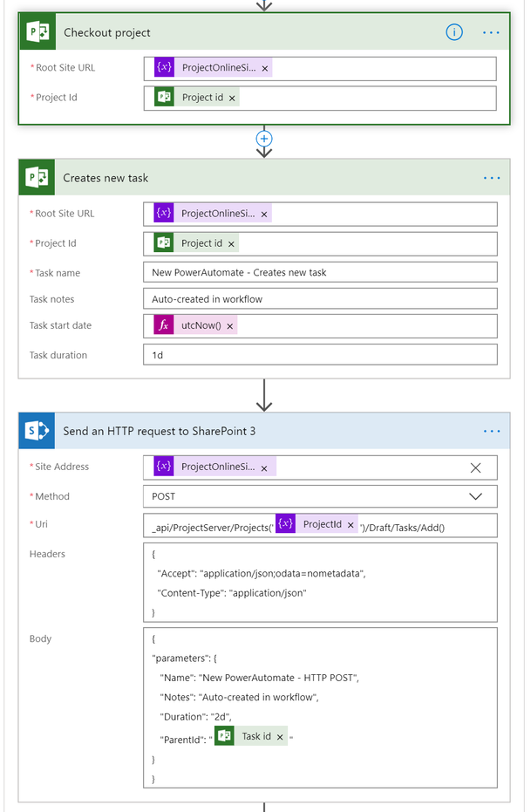
Task: Click the Task start date input field
Action: 320,325
